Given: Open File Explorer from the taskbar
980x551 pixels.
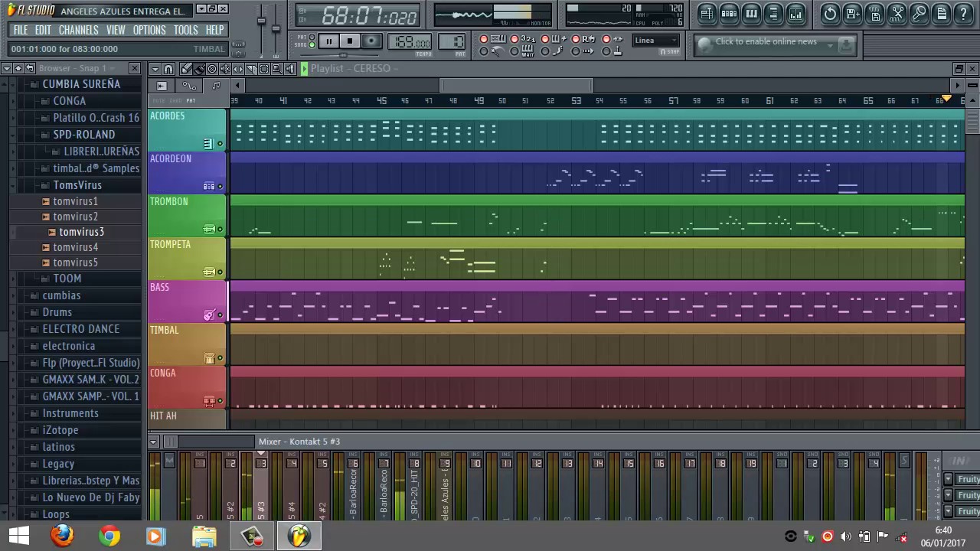Looking at the screenshot, I should [204, 536].
